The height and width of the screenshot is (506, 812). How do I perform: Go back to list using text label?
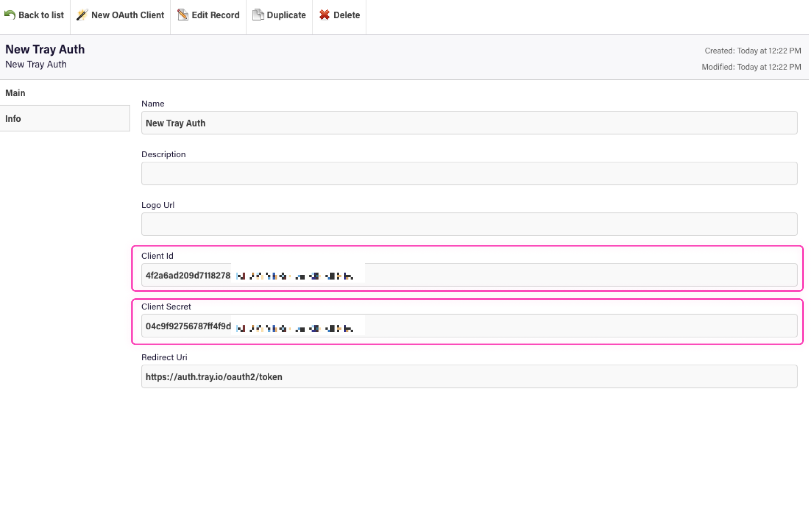tap(41, 15)
